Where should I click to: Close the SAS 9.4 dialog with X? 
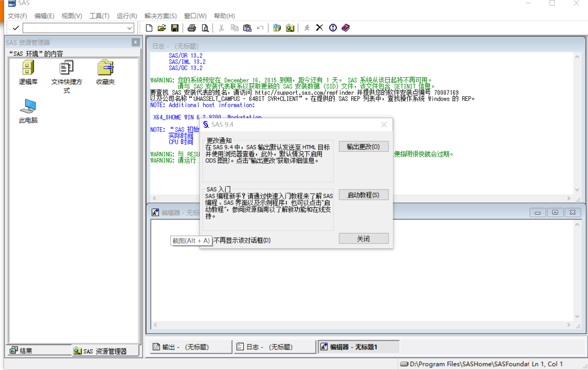point(384,125)
